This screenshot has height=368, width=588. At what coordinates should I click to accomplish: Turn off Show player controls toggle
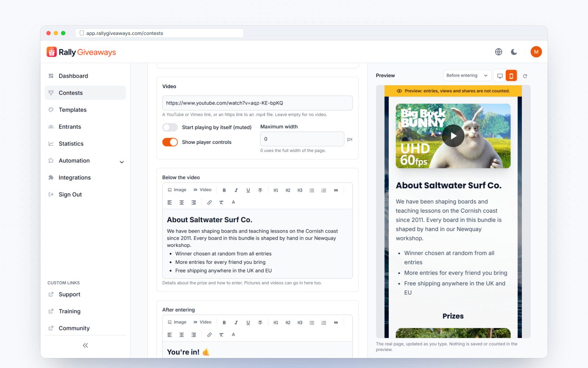(x=170, y=142)
